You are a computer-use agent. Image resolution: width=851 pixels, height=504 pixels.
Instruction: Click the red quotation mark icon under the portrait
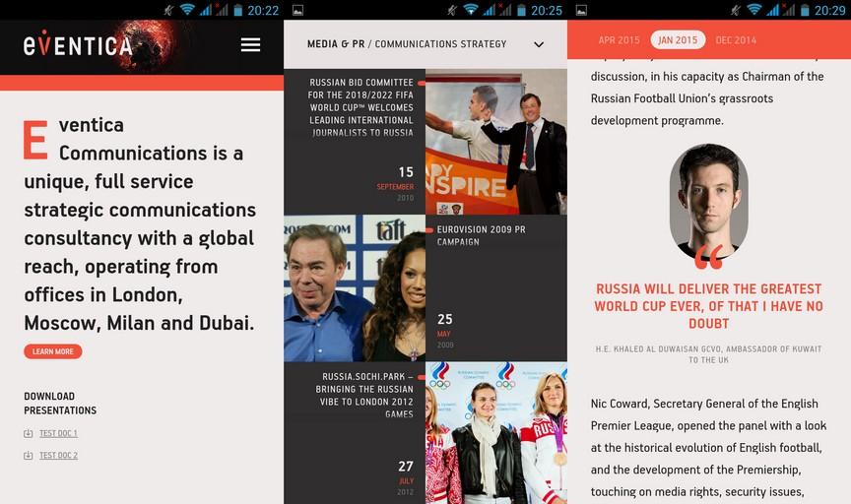[708, 258]
